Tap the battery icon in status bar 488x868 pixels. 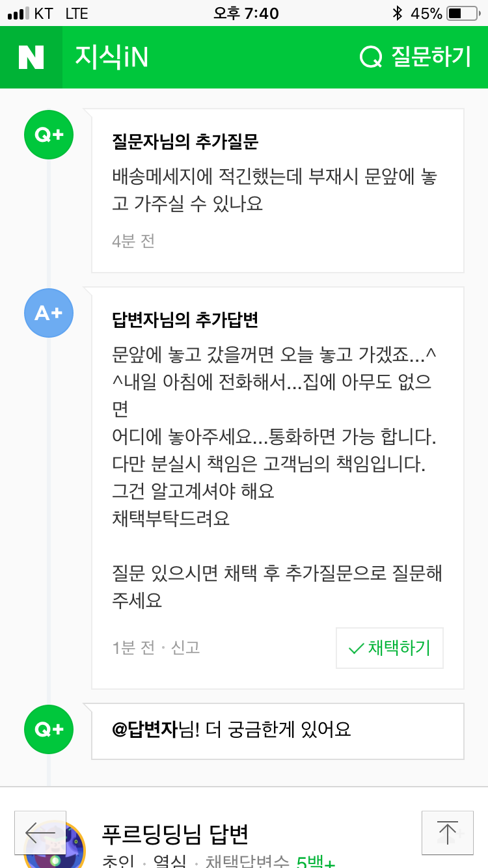pyautogui.click(x=463, y=13)
